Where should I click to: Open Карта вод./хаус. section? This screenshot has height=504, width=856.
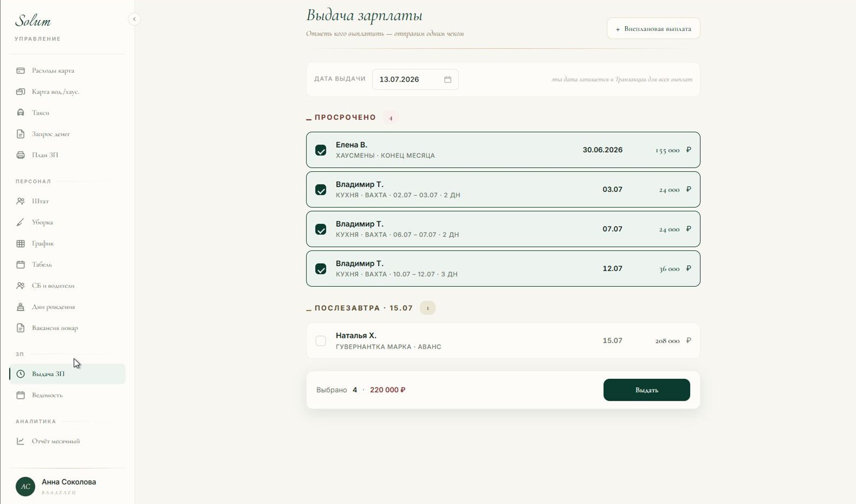coord(67,91)
